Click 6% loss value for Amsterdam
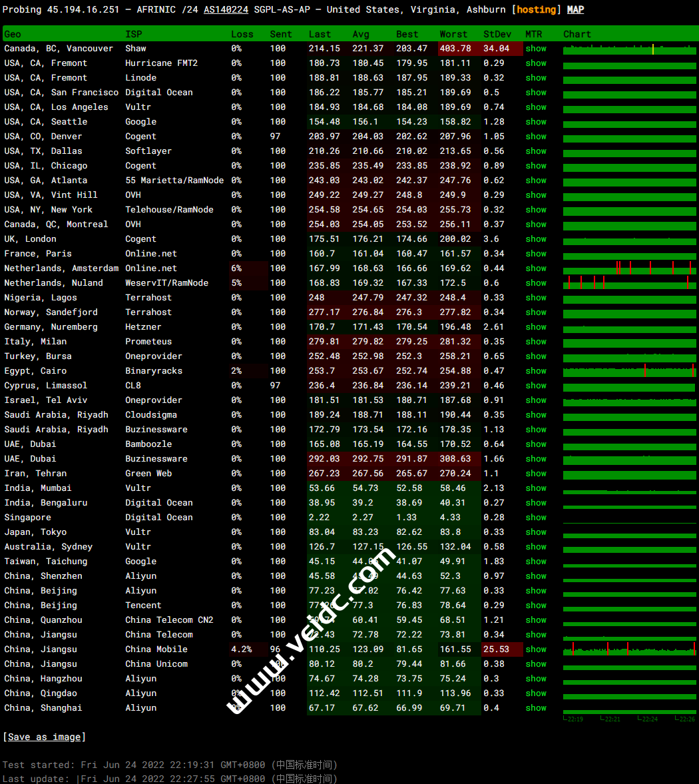The width and height of the screenshot is (699, 784). [x=236, y=268]
